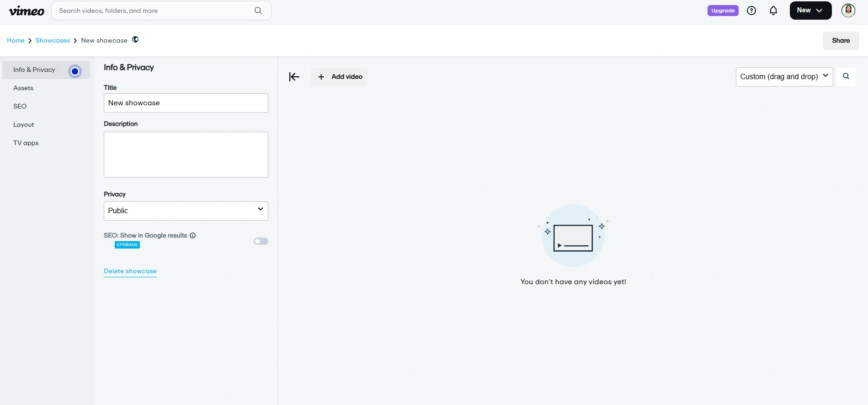Open the SEO settings section
868x405 pixels.
click(20, 106)
